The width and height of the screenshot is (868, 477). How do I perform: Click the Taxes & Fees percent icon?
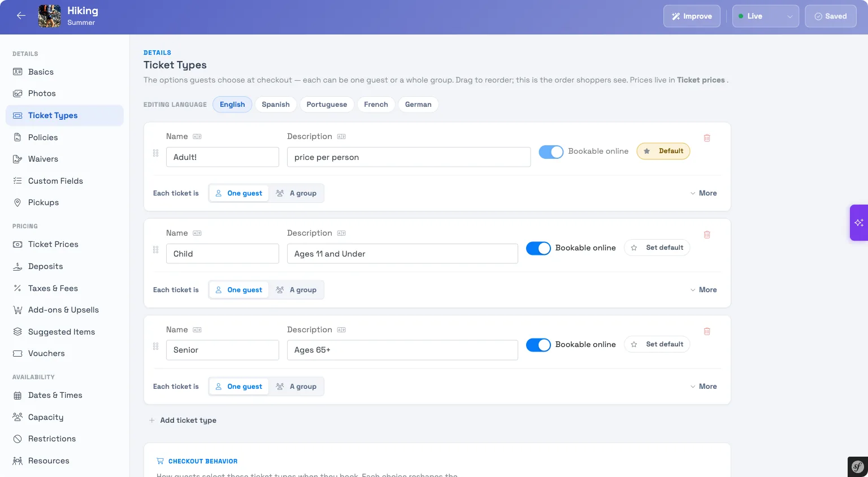[18, 288]
